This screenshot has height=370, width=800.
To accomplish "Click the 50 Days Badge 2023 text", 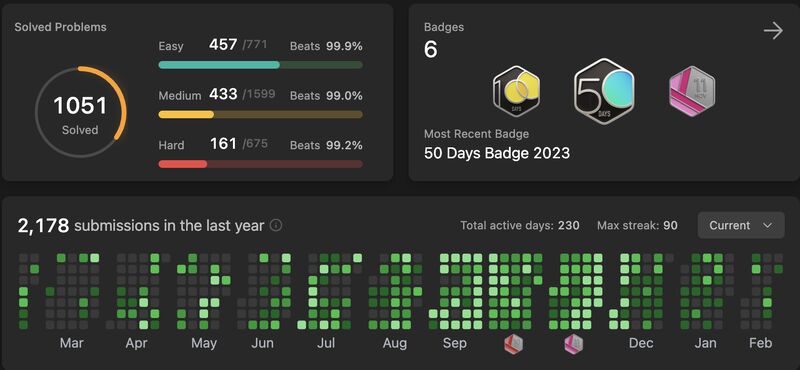I will click(x=497, y=153).
